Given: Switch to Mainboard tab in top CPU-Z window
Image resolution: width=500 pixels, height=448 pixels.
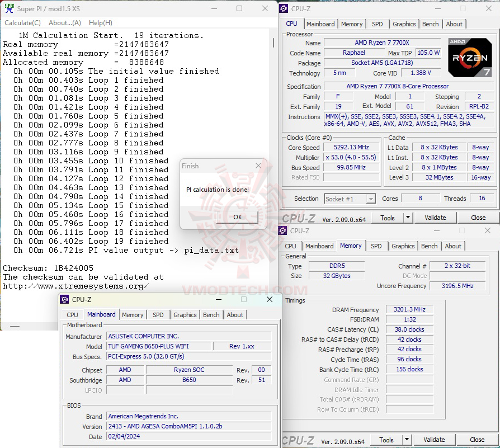Looking at the screenshot, I should (320, 24).
